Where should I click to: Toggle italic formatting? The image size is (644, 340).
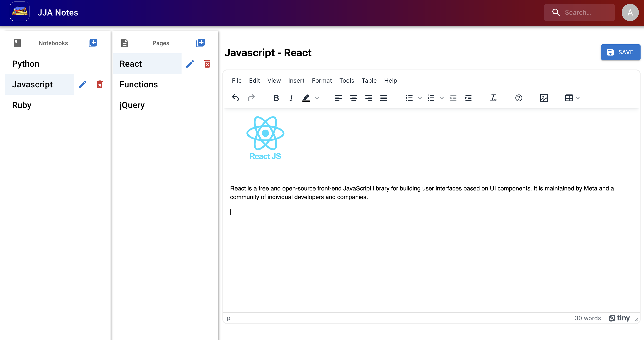point(291,98)
